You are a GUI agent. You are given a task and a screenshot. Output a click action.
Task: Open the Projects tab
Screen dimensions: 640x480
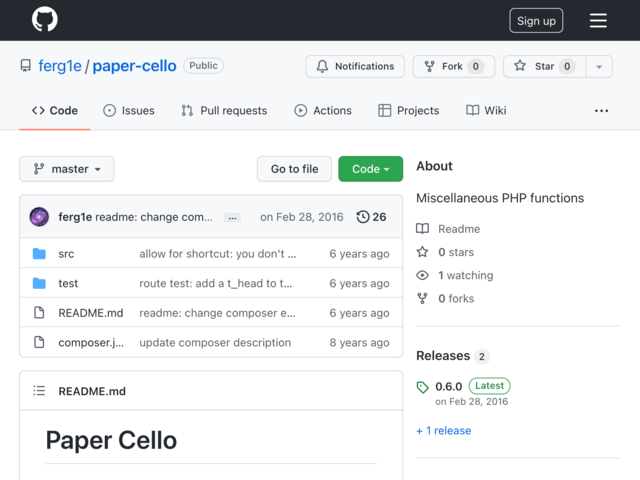[x=409, y=111]
